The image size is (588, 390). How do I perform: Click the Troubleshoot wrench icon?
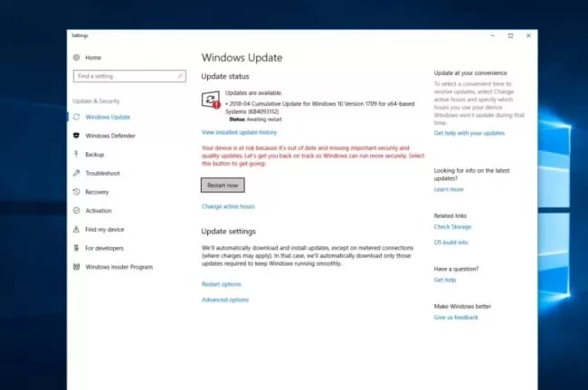(x=77, y=173)
